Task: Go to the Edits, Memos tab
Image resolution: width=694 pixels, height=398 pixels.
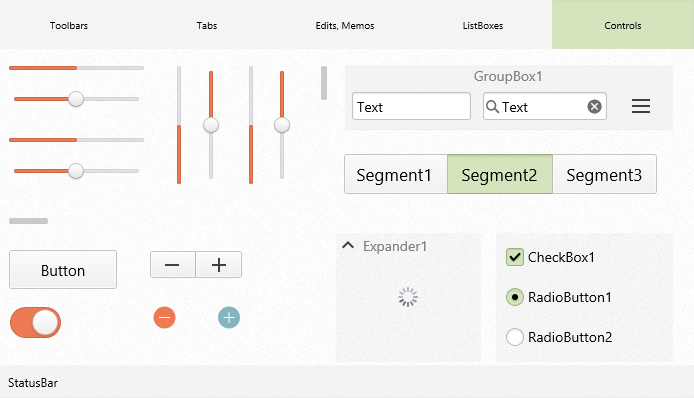Action: [345, 25]
